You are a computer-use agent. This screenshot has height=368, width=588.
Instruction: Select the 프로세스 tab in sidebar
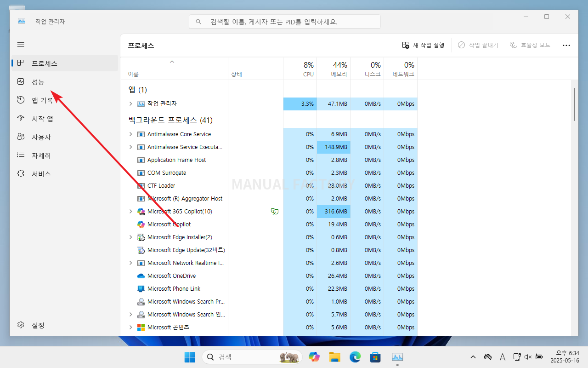(65, 63)
